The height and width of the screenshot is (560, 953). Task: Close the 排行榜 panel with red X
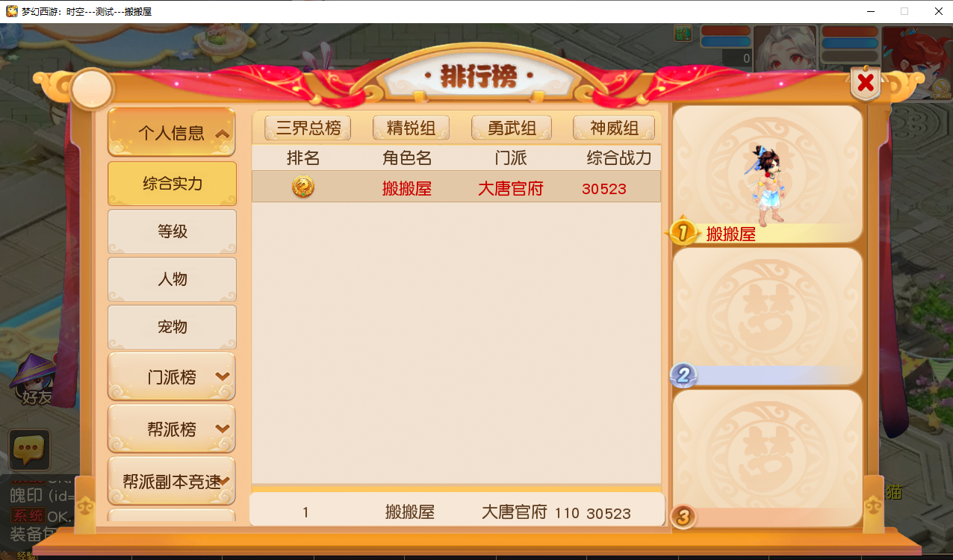point(866,83)
